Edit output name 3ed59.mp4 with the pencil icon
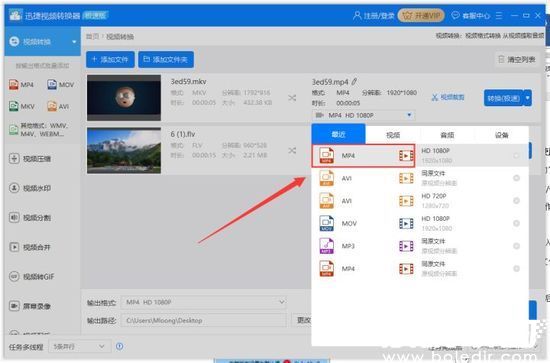The image size is (550, 363). point(355,82)
